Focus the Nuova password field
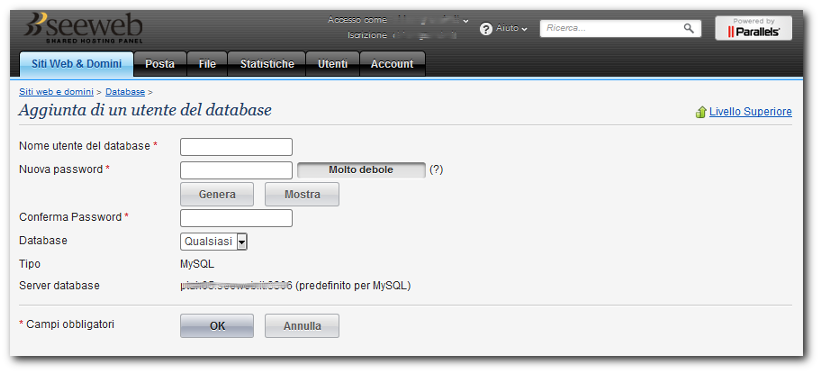The width and height of the screenshot is (820, 373). (x=236, y=170)
